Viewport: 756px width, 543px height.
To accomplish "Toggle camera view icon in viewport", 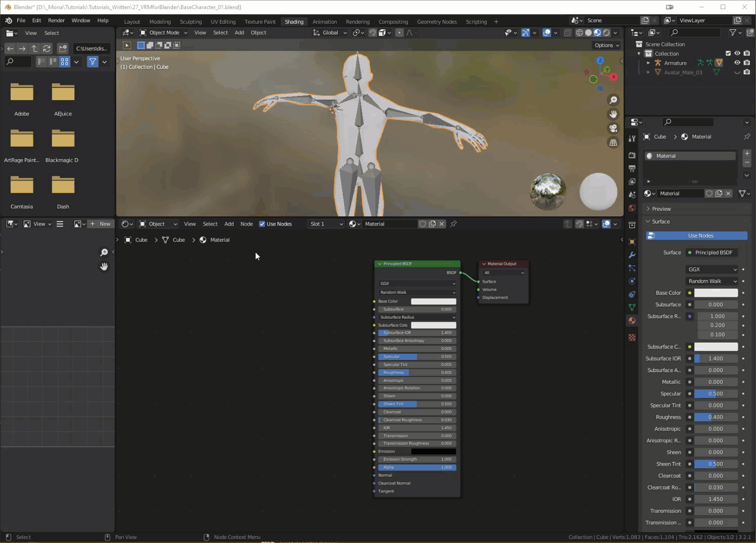I will [613, 128].
